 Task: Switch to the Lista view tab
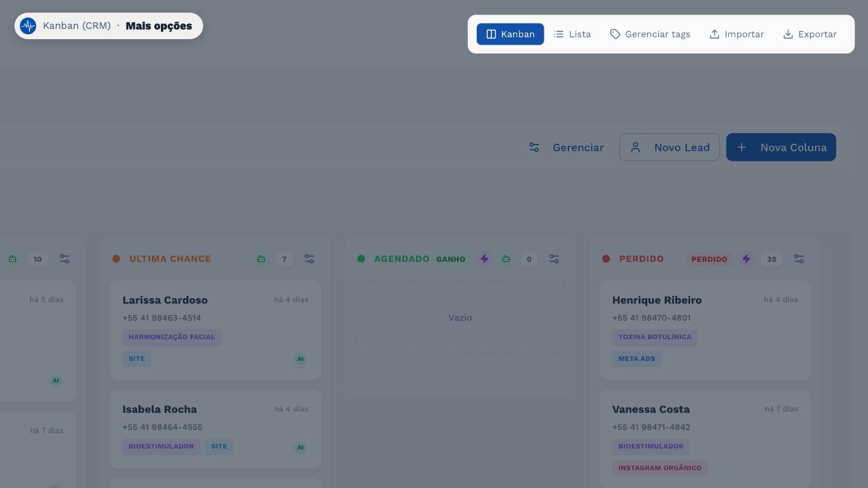point(573,34)
